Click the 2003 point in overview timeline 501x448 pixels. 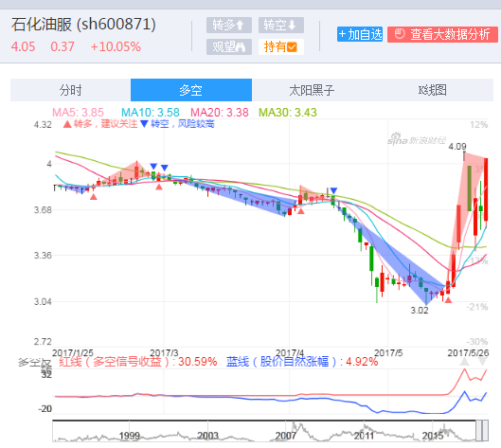tap(207, 436)
